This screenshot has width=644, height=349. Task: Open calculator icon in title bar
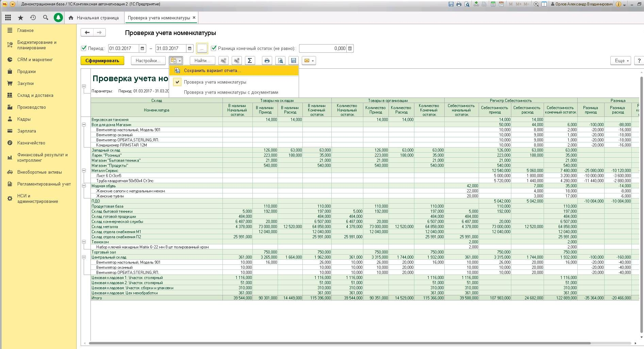(493, 4)
